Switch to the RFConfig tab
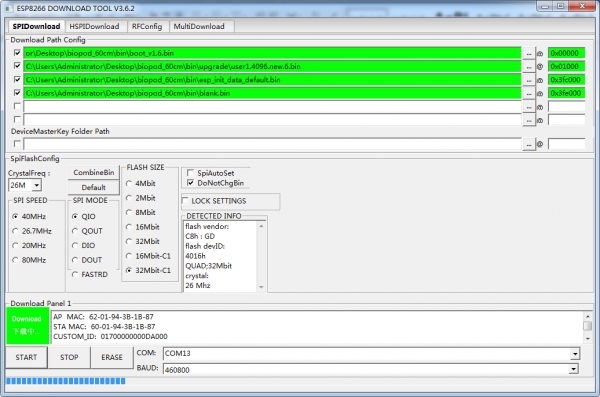Screen dimensions: 600x397 [147, 26]
